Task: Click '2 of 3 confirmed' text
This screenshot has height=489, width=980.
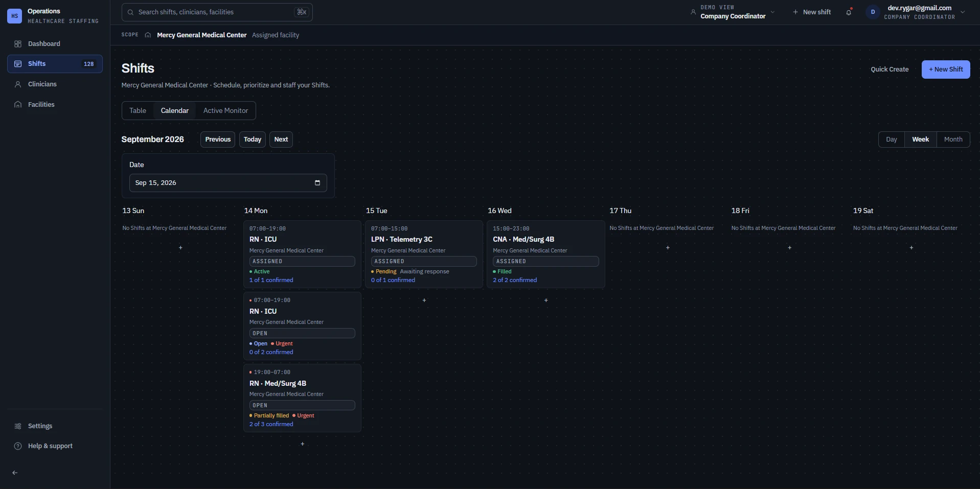Action: pyautogui.click(x=271, y=425)
